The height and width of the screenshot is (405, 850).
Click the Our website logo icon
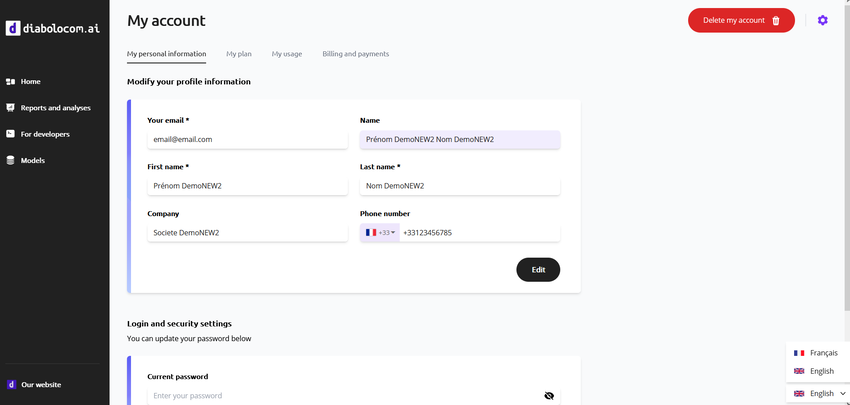(11, 384)
